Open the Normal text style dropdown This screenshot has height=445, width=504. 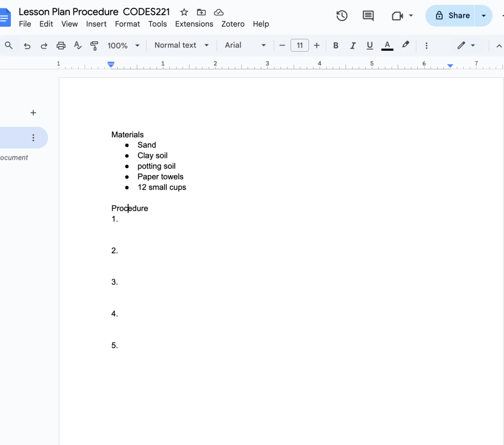[x=181, y=45]
